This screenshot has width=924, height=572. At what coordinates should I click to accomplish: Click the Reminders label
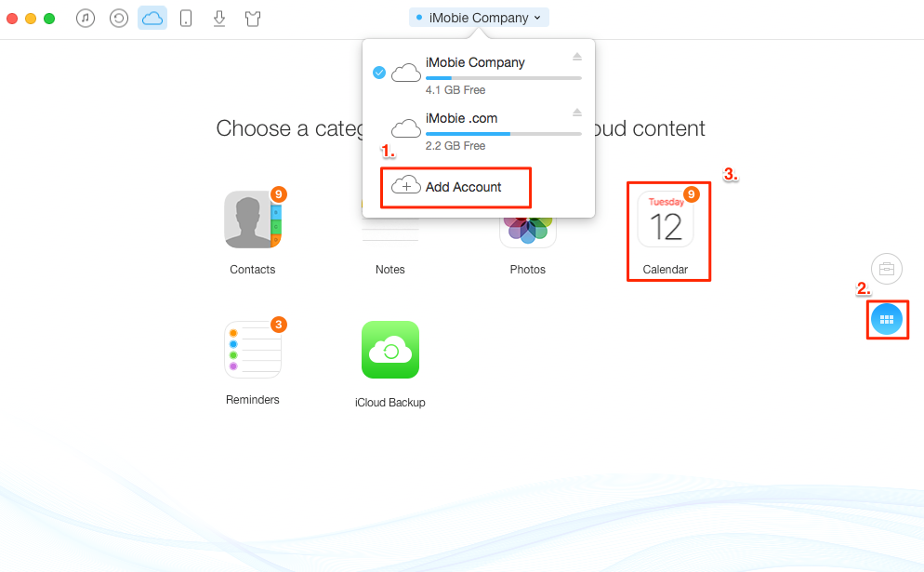(x=253, y=400)
